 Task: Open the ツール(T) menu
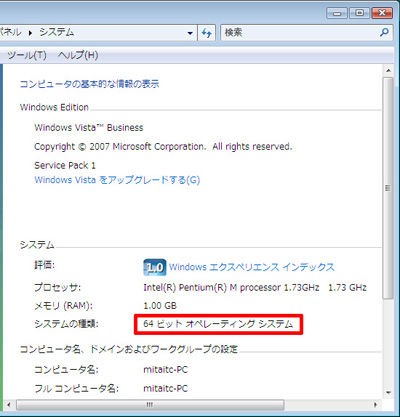27,55
